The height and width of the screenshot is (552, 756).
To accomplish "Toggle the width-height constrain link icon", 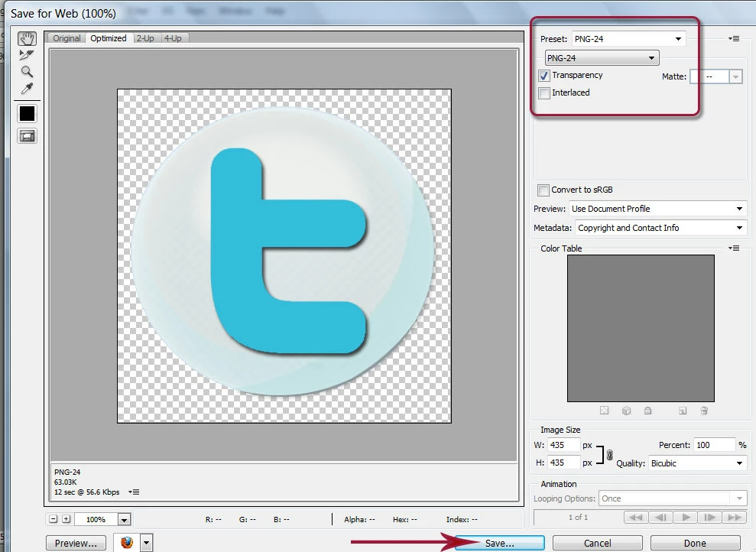I will (609, 455).
